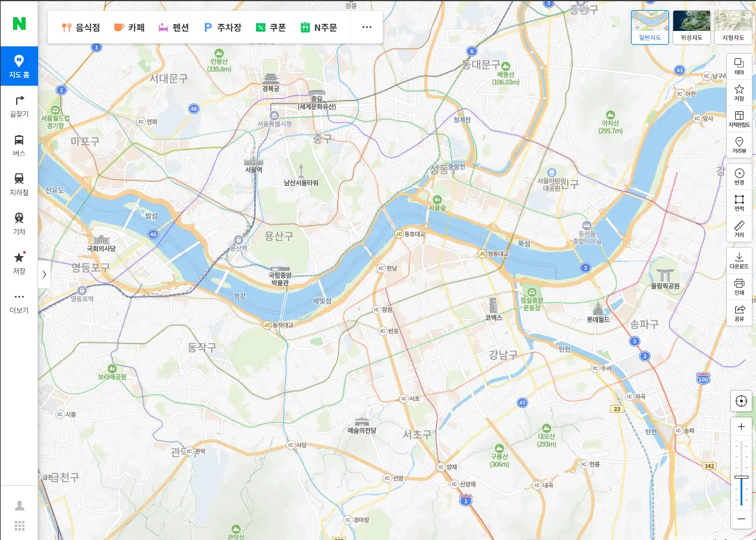Filter by 주차장 parking lots
Viewport: 756px width, 540px height.
(223, 27)
